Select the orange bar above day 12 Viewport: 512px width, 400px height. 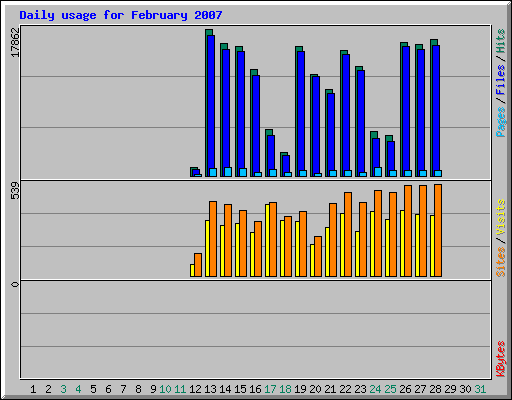198,265
